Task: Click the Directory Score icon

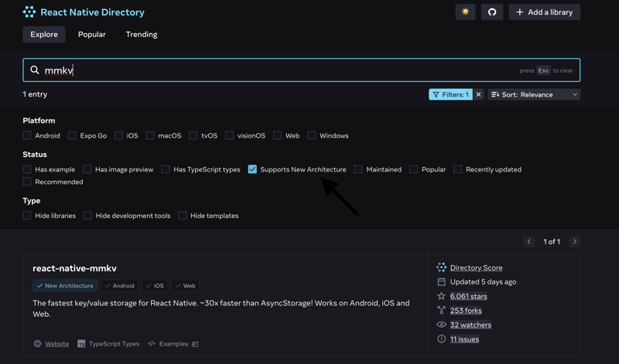Action: (x=442, y=267)
